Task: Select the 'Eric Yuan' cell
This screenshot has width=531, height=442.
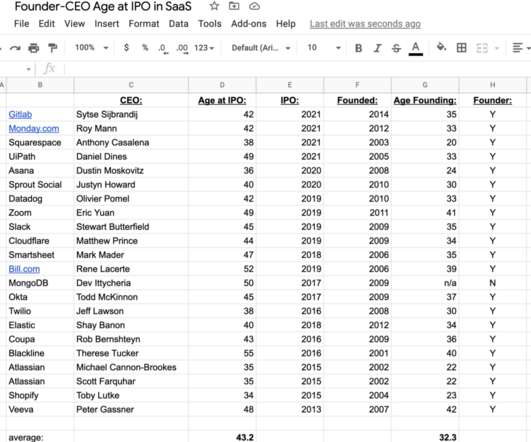Action: pyautogui.click(x=131, y=213)
